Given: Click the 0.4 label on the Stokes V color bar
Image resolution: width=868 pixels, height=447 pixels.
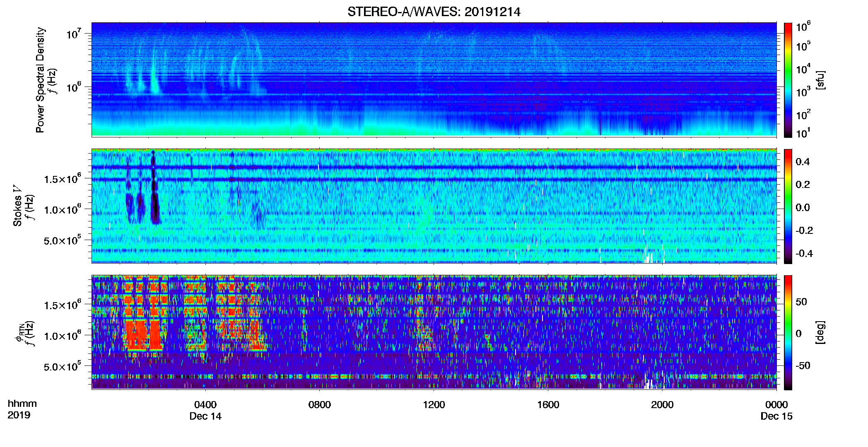Looking at the screenshot, I should tap(803, 162).
